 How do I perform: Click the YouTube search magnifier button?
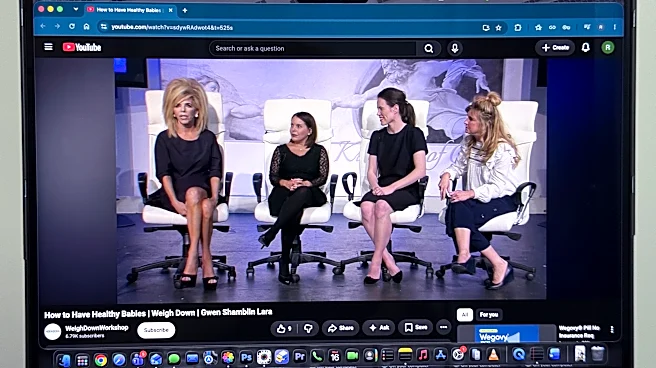click(x=428, y=49)
